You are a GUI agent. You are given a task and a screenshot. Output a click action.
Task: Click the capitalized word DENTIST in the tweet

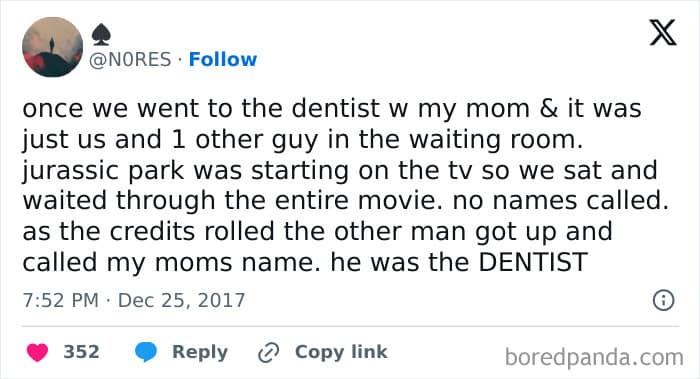pos(533,262)
